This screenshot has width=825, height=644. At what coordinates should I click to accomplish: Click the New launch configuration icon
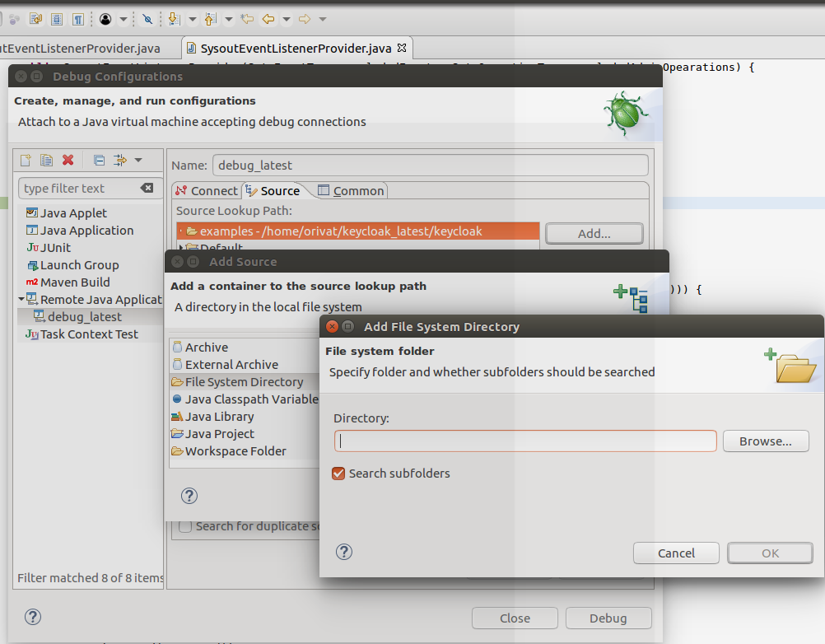pos(26,160)
